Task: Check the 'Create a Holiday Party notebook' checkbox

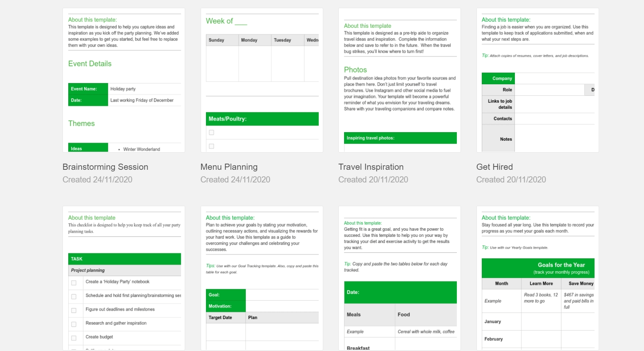Action: pos(75,282)
